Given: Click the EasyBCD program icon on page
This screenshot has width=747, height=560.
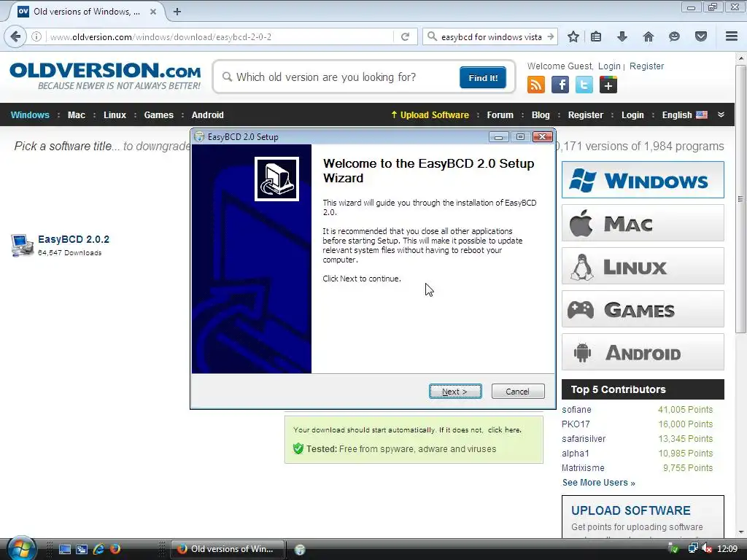Looking at the screenshot, I should (21, 245).
